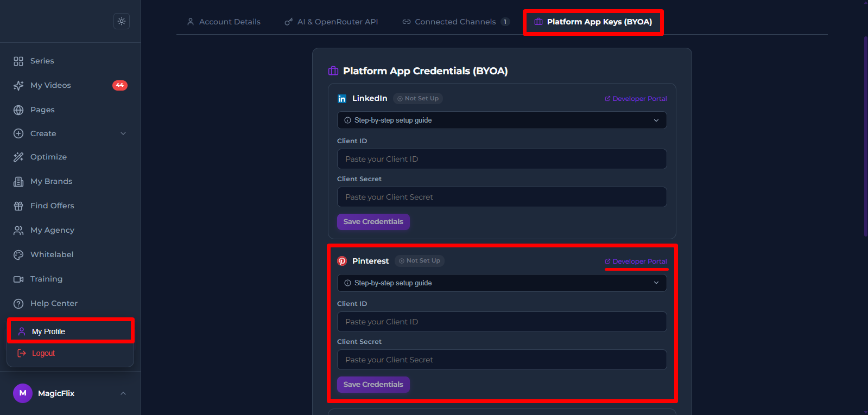
Task: Click the briefcase icon beside Platform App Credentials heading
Action: point(333,71)
